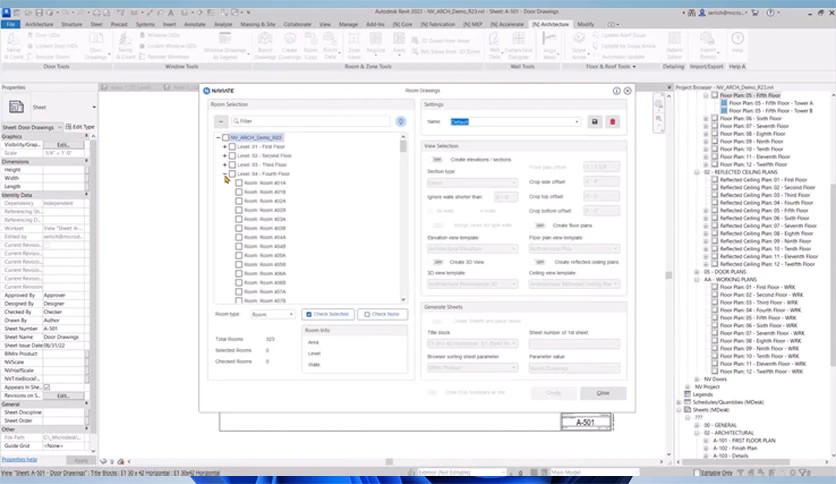Toggle the Create floor plans switch
This screenshot has height=484, width=836.
[540, 225]
